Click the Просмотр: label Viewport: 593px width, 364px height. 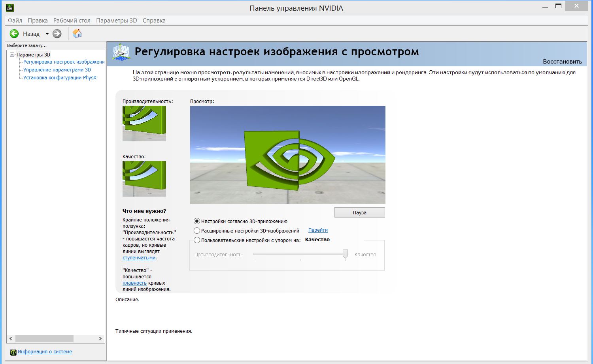[202, 101]
